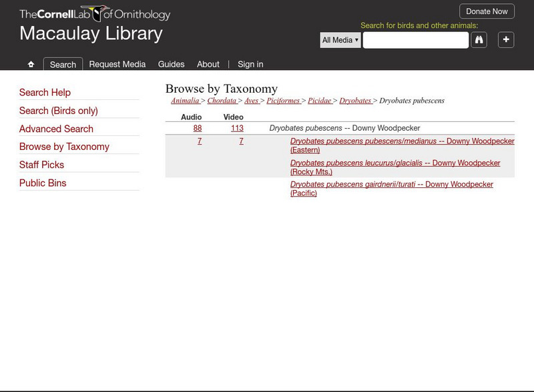
Task: Click the Donate Now button
Action: [487, 11]
